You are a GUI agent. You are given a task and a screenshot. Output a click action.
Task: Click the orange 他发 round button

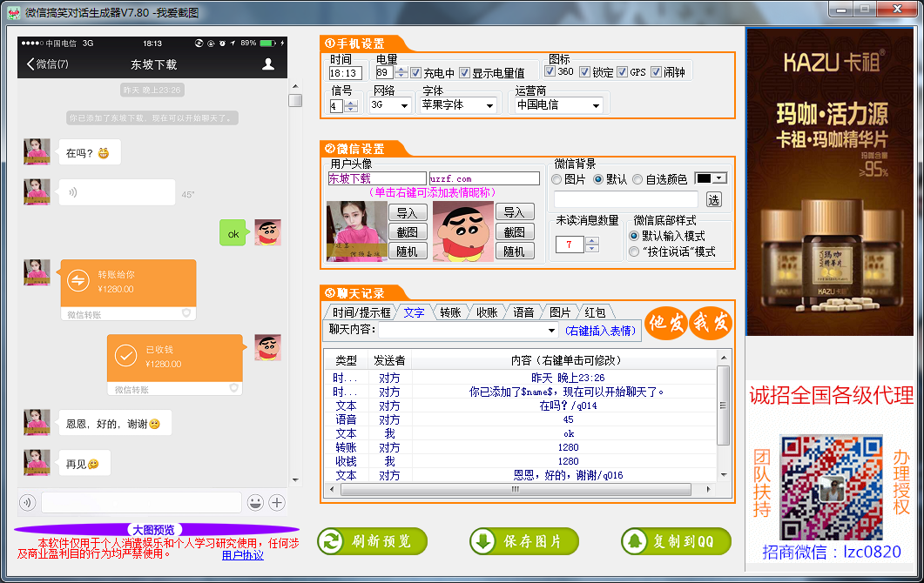(x=666, y=323)
